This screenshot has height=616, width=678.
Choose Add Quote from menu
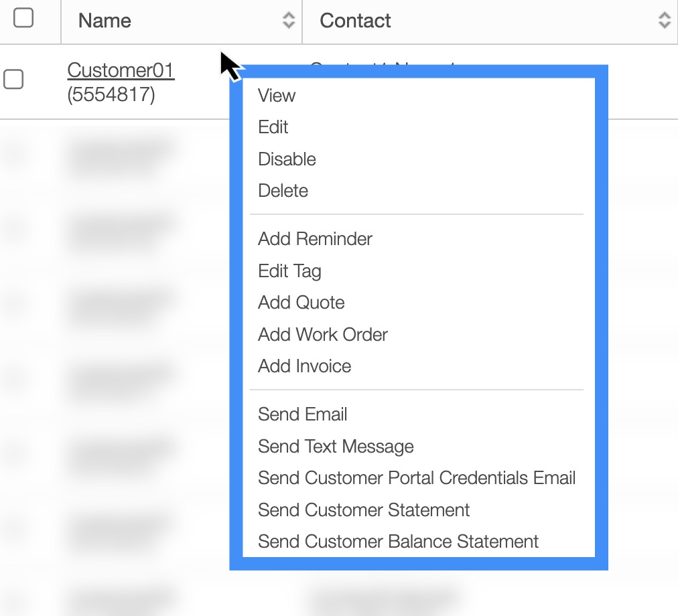301,303
